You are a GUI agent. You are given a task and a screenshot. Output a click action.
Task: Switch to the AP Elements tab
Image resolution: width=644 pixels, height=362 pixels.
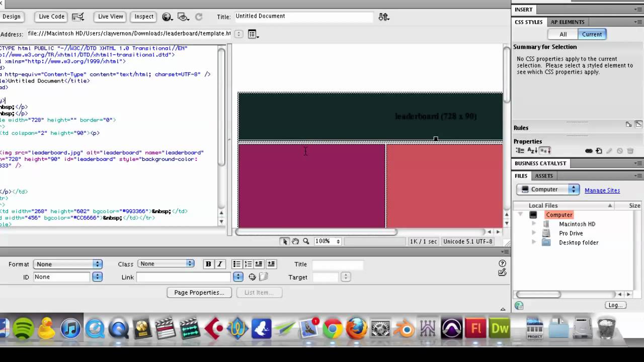click(568, 22)
